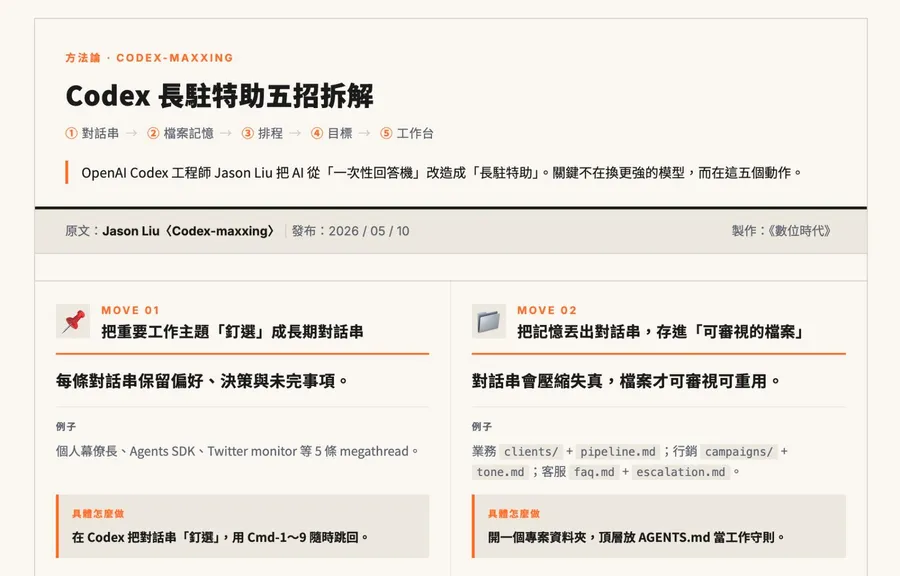Click the example text mentioning Agents SDK、Twitter monitor

[237, 452]
